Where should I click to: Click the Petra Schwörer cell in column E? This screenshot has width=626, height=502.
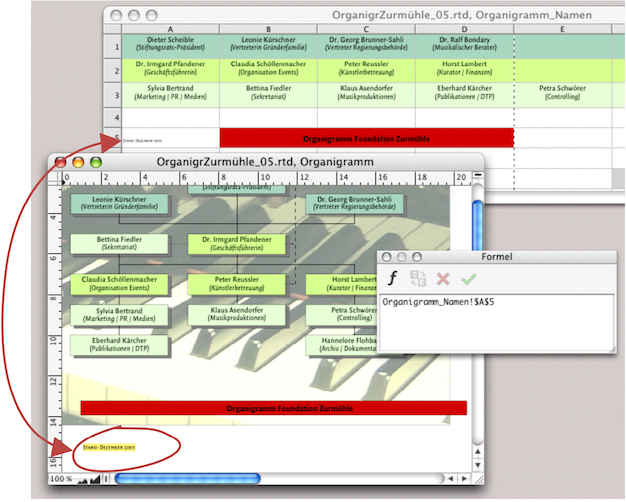click(x=563, y=95)
